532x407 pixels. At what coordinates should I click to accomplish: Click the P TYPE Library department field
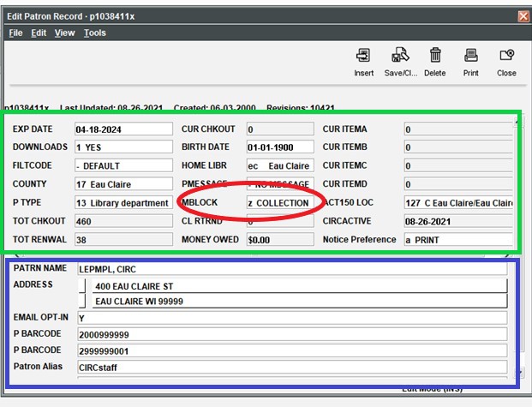coord(123,203)
